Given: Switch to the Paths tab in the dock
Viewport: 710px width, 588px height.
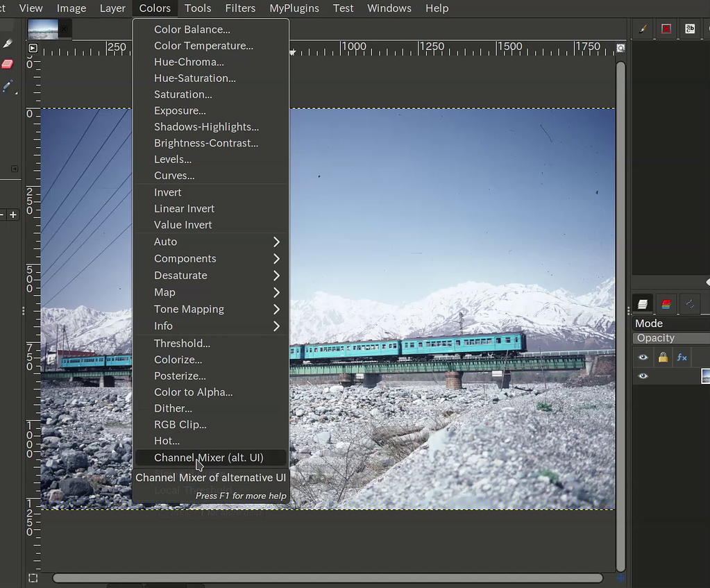Looking at the screenshot, I should tap(690, 303).
